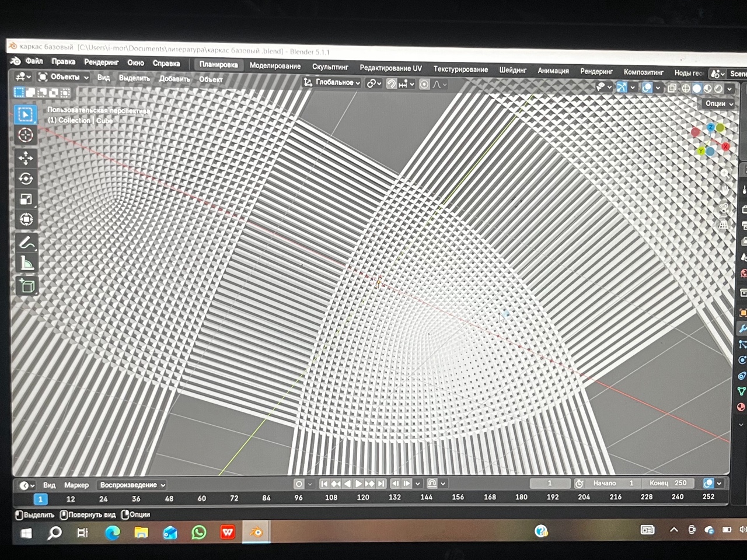Image resolution: width=747 pixels, height=560 pixels.
Task: Choose the intersect selection mode icon
Action: (x=65, y=93)
